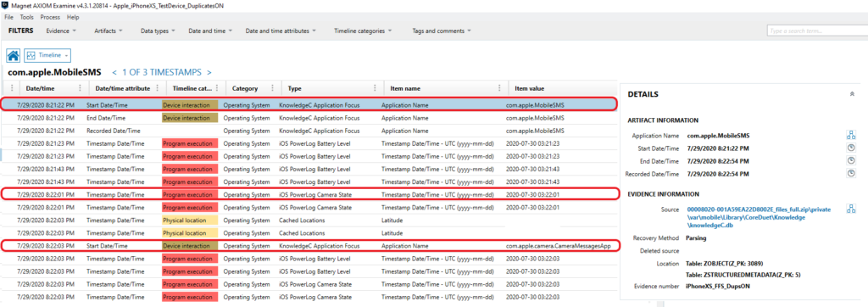868x307 pixels.
Task: Select the com.apple.camera.CameraMessagesApp item value
Action: [x=558, y=245]
